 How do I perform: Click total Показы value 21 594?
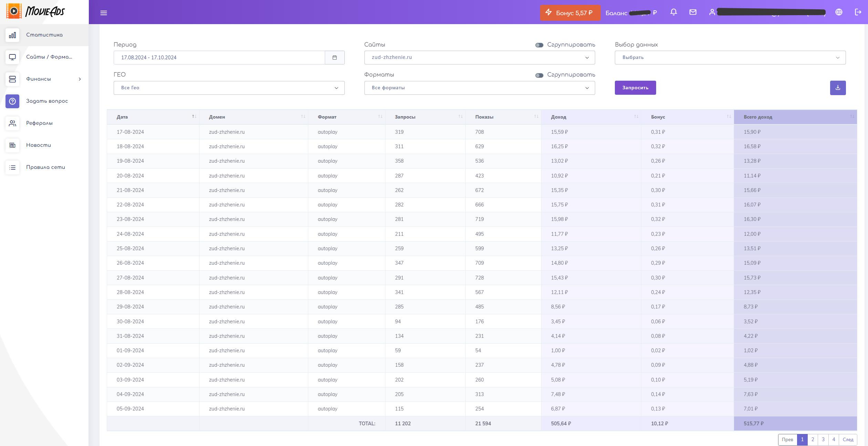(483, 424)
